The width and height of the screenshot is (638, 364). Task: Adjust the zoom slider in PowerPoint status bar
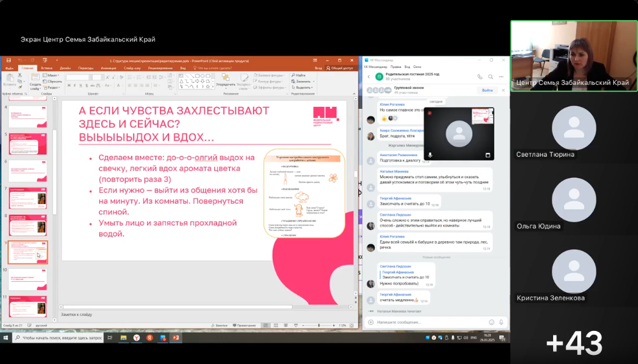point(319,325)
